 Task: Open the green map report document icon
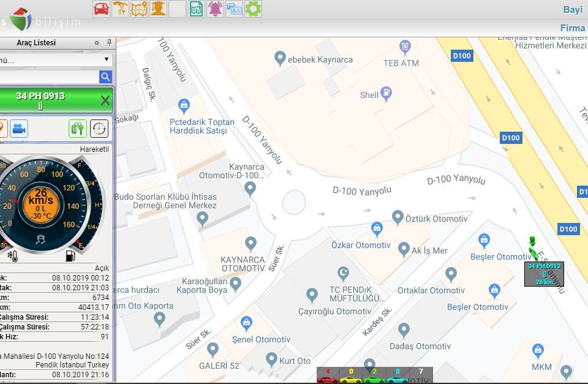tap(196, 8)
